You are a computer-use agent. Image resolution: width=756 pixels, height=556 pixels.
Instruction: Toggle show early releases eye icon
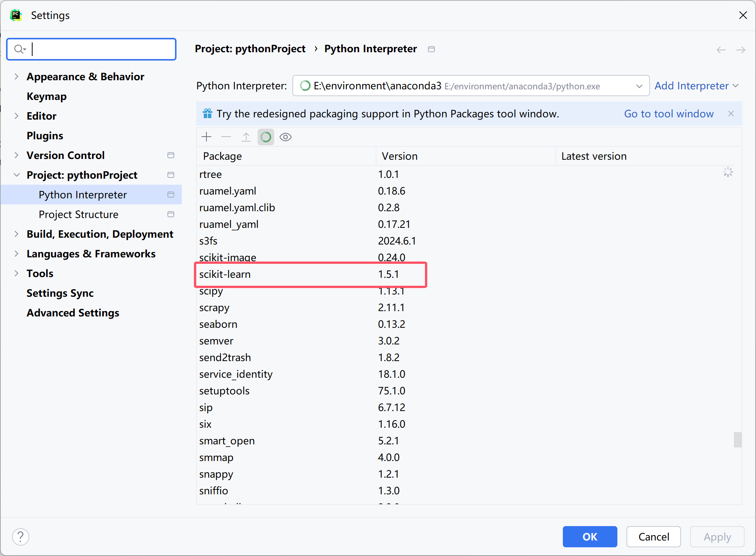[x=286, y=137]
